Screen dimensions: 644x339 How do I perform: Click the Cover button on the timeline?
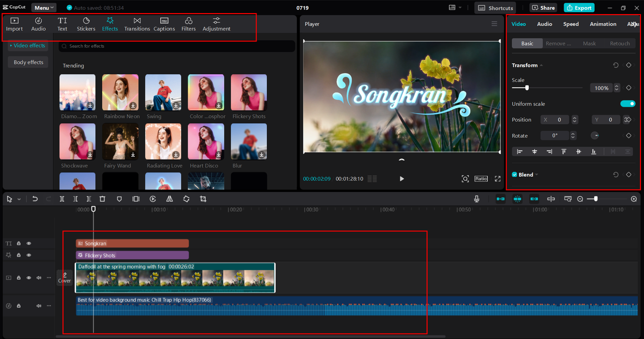coord(64,278)
